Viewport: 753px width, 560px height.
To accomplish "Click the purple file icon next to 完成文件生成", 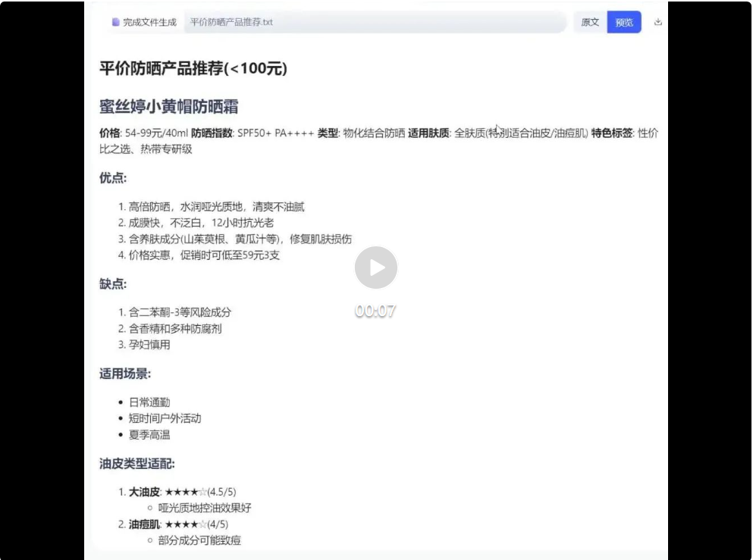I will pos(115,22).
